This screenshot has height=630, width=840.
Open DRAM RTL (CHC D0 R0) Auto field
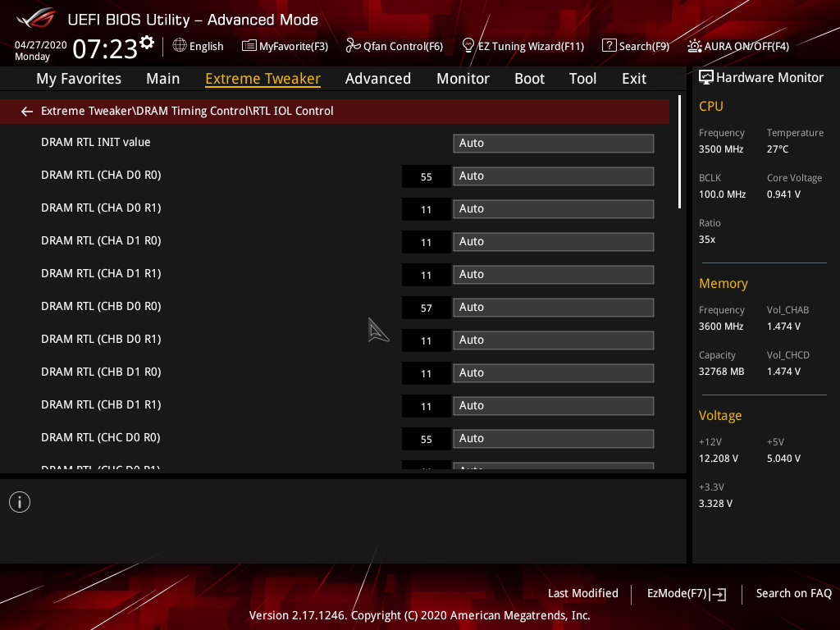coord(554,438)
